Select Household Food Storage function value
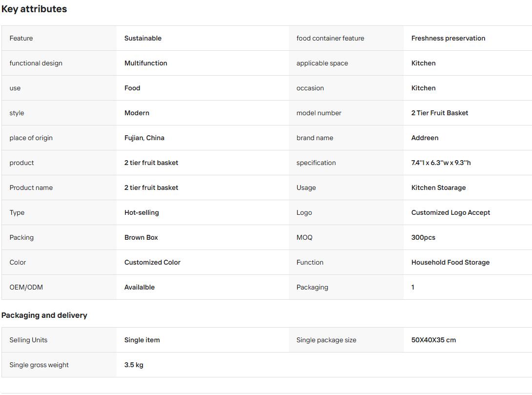This screenshot has height=395, width=532. 450,262
